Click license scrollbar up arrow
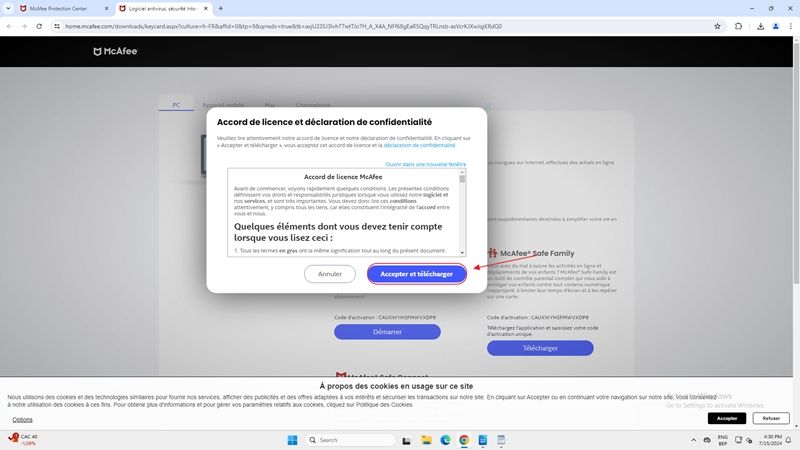800x450 pixels. [462, 172]
